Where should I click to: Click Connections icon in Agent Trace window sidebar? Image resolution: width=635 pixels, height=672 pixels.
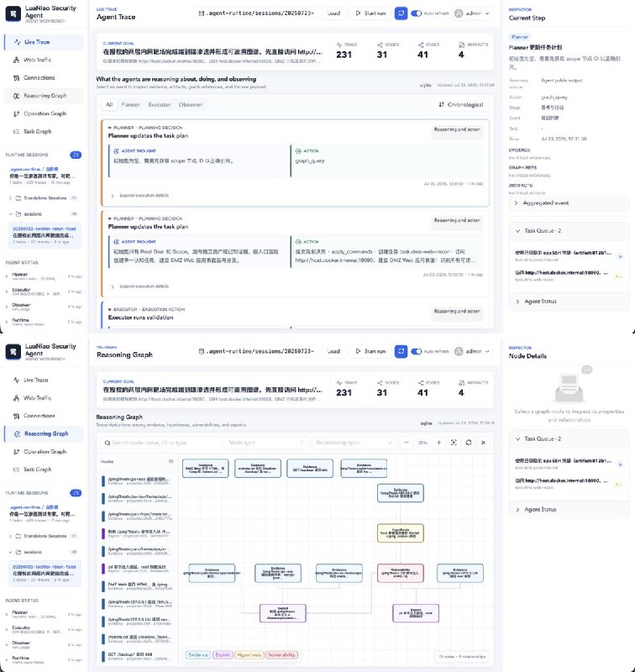[16, 78]
